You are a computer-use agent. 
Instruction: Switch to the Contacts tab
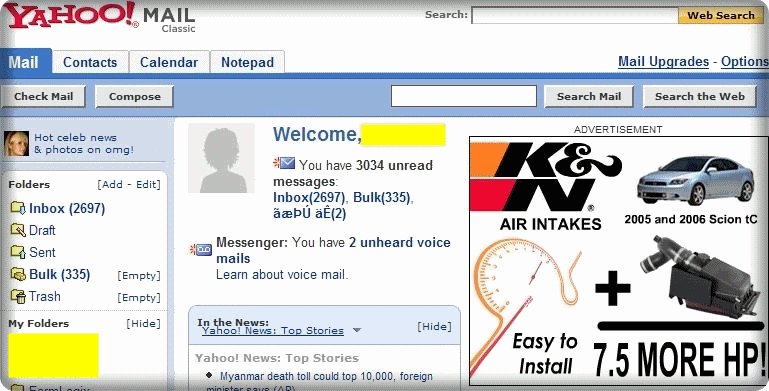pyautogui.click(x=90, y=62)
